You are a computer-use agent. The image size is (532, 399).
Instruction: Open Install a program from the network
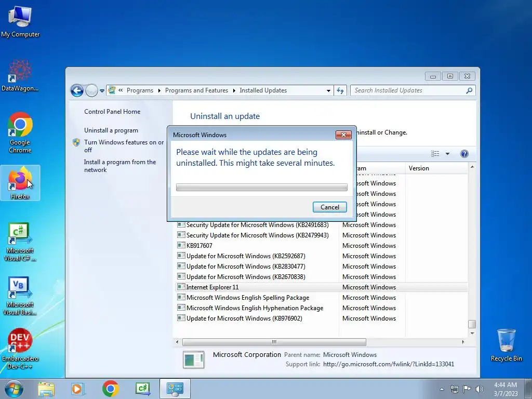pos(120,166)
